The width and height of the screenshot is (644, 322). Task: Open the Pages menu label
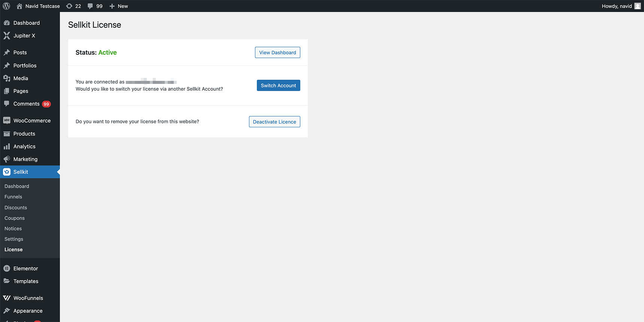point(21,91)
